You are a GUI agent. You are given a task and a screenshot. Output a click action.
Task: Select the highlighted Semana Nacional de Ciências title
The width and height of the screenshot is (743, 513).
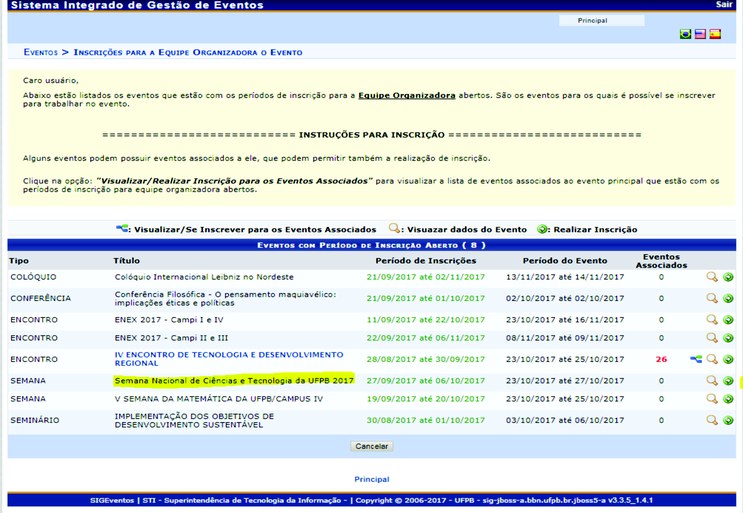(x=234, y=381)
